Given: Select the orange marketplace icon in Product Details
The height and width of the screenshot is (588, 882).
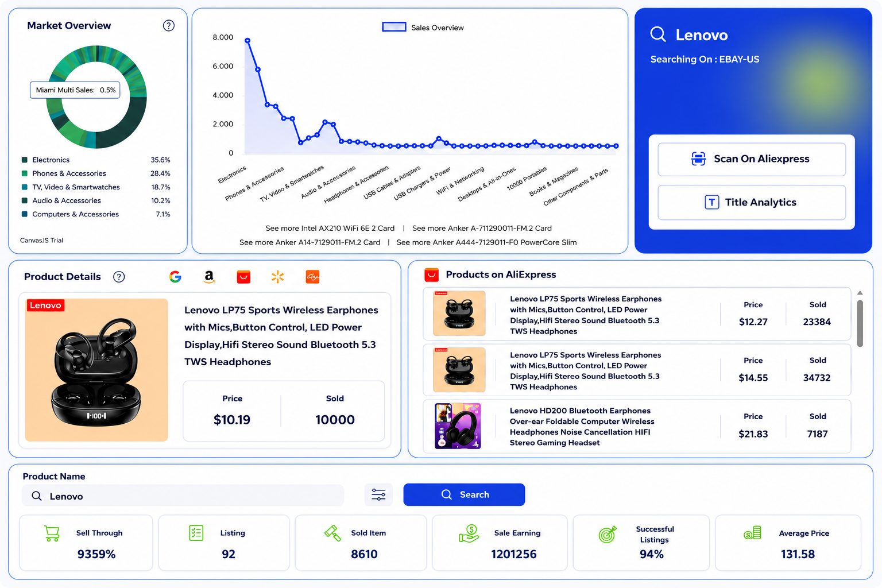Looking at the screenshot, I should click(312, 277).
